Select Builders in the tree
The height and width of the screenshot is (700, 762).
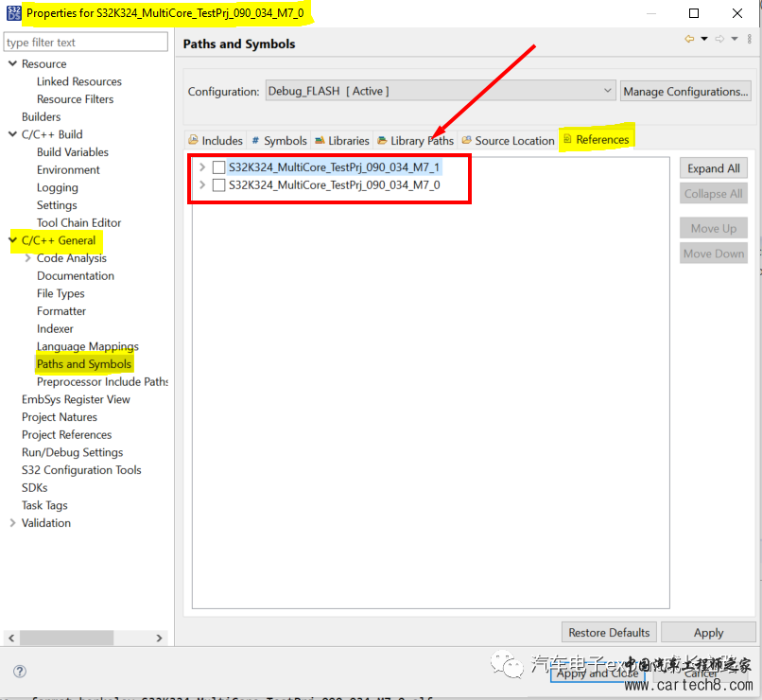[x=42, y=116]
